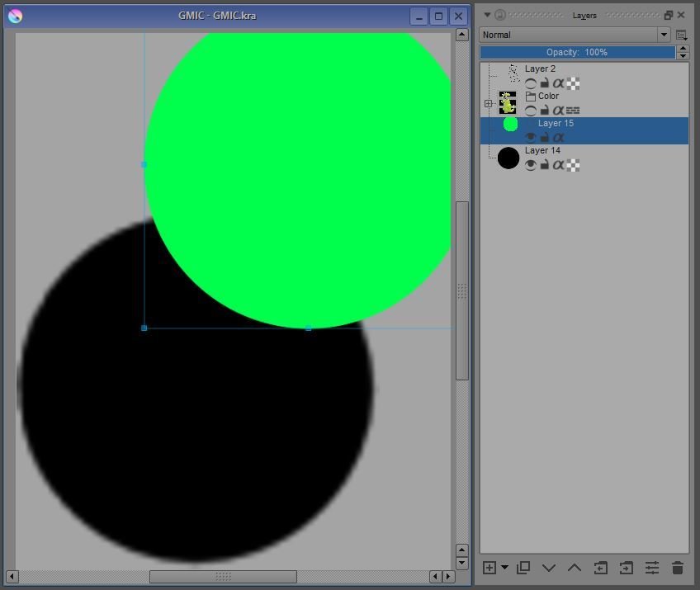700x590 pixels.
Task: Click the Color group dragon thumbnail
Action: (x=508, y=103)
